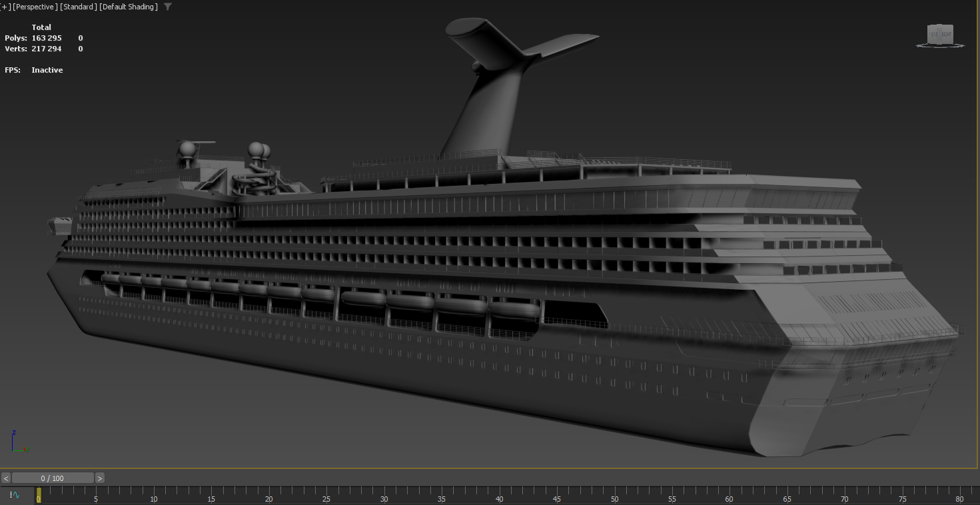Viewport: 980px width, 505px height.
Task: Click the frame 0 marker on the timeline
Action: tap(39, 493)
